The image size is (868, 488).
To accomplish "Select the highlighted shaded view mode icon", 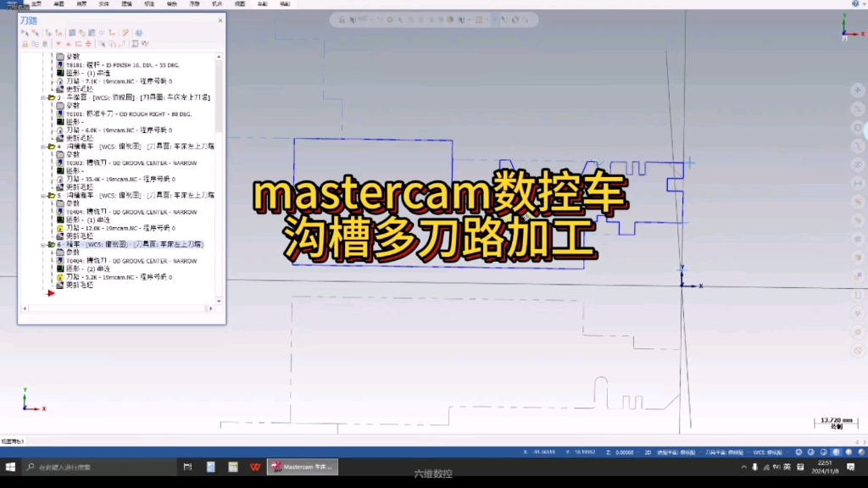I will 837,452.
